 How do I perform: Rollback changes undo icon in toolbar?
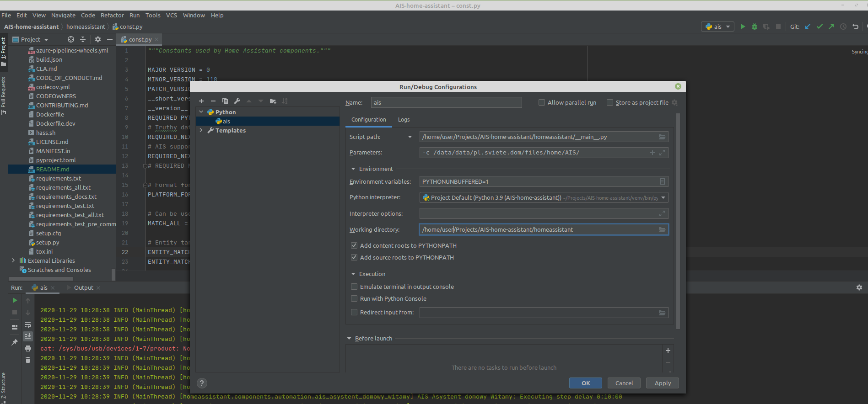coord(855,27)
